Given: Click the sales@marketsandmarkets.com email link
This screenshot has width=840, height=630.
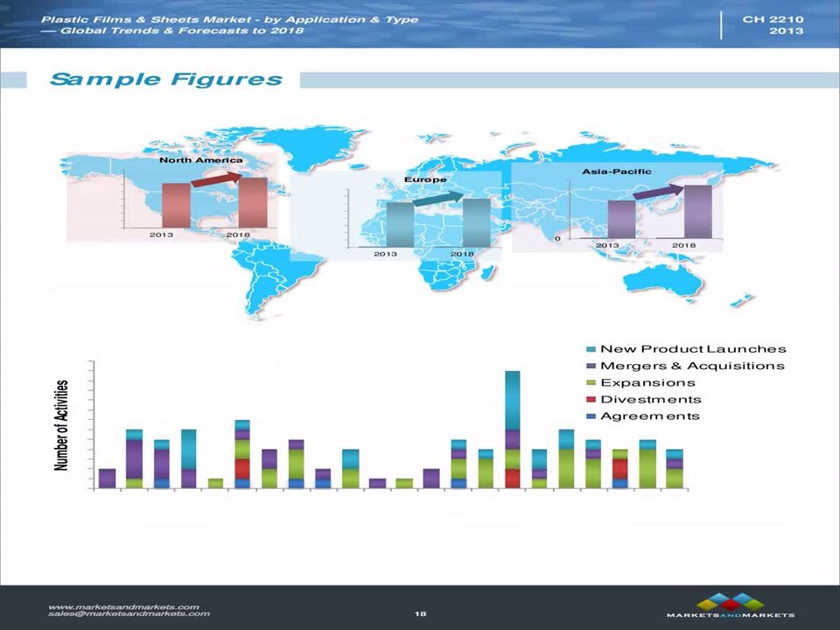Looking at the screenshot, I should click(129, 614).
